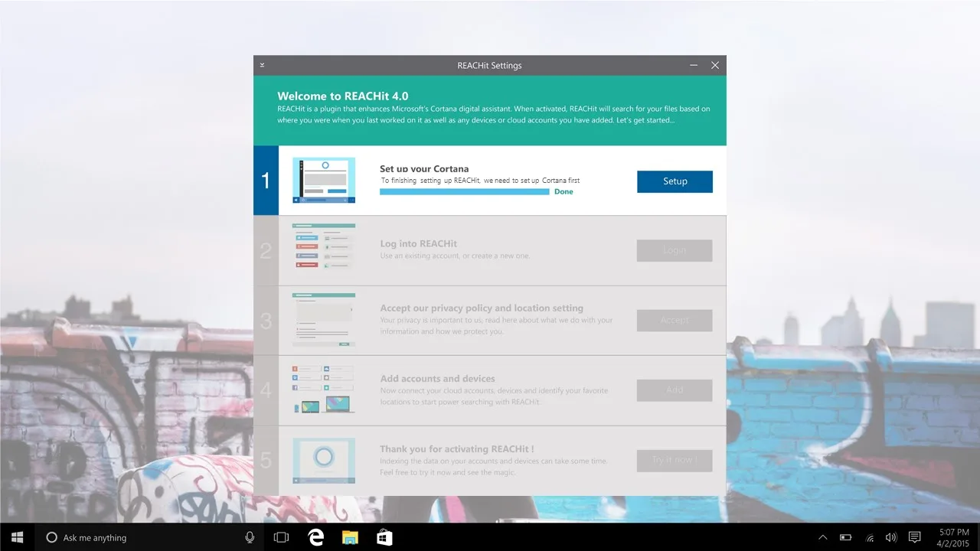
Task: Select the Log into REACHit illustration
Action: point(324,246)
